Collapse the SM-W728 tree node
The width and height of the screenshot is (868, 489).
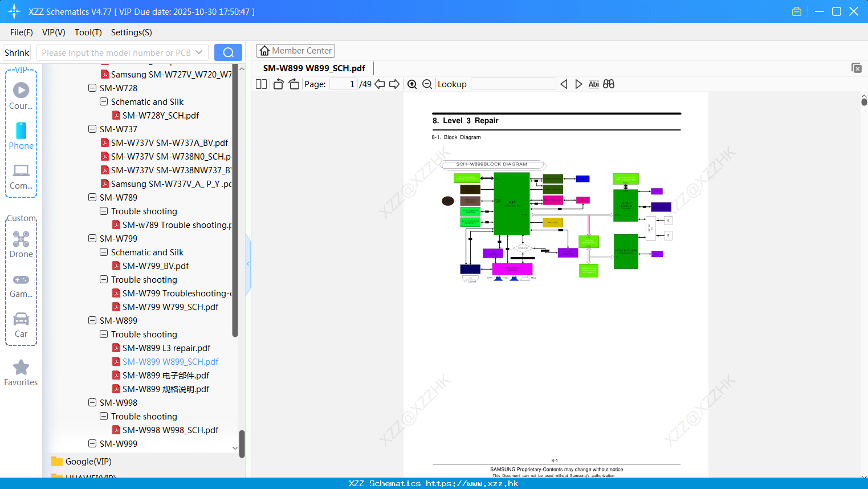[x=92, y=88]
